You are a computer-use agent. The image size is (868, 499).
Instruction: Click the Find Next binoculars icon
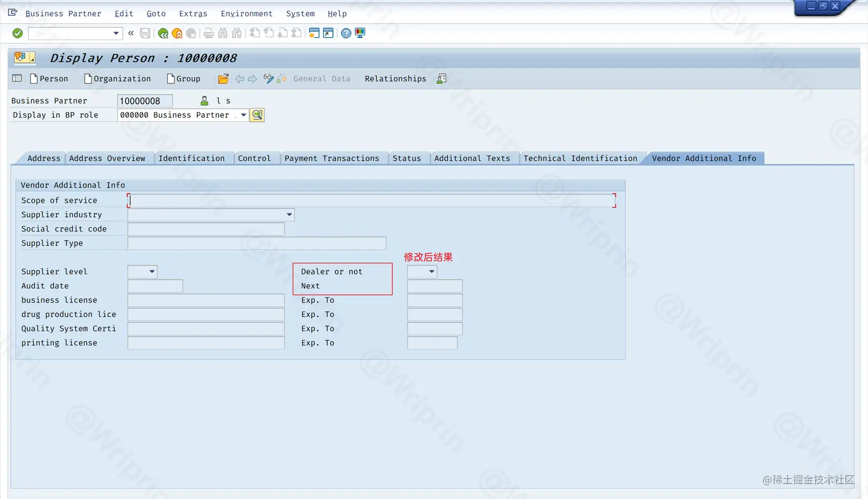[237, 33]
